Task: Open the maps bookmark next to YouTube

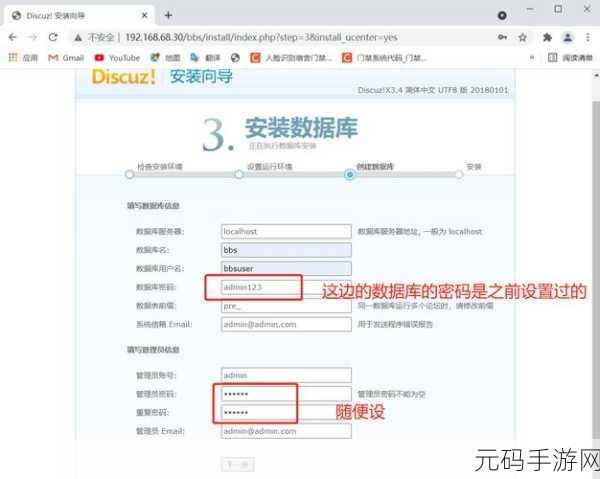Action: pos(165,58)
